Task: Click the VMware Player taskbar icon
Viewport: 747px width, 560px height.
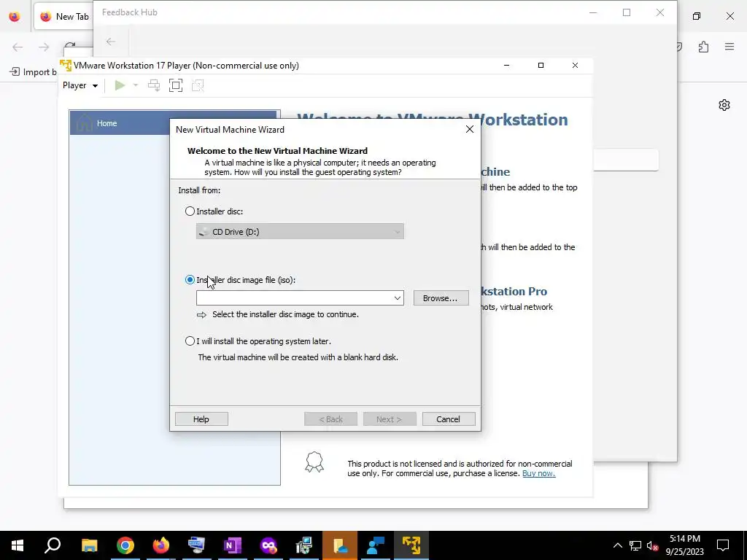Action: tap(411, 545)
